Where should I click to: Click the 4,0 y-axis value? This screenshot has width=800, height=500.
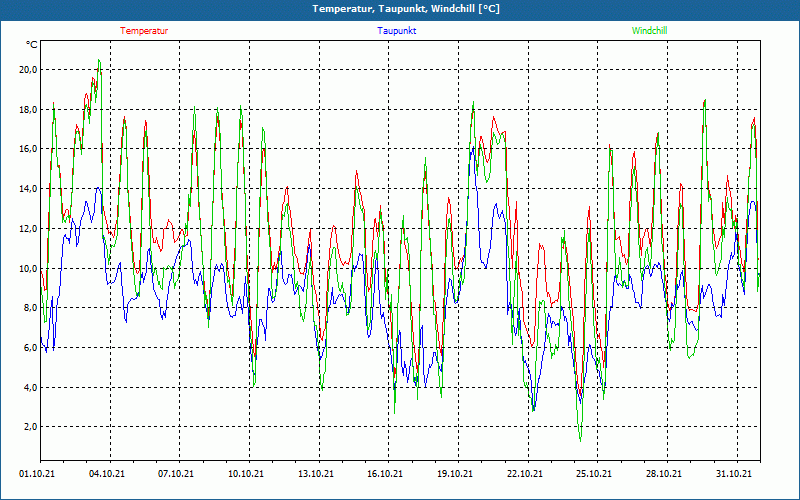point(30,387)
